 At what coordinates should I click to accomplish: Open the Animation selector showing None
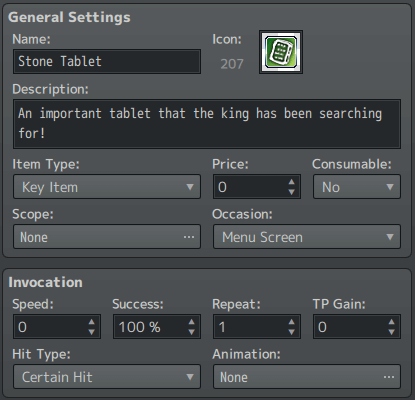pos(307,377)
